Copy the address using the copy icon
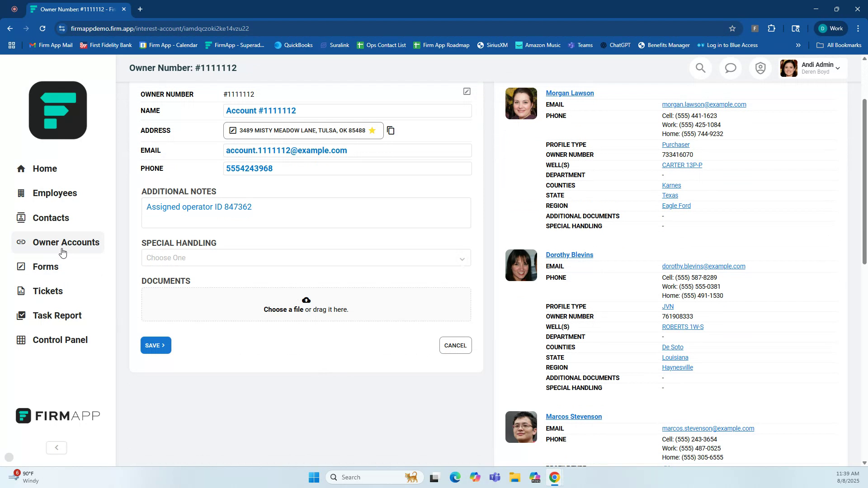Viewport: 868px width, 488px height. (x=391, y=130)
